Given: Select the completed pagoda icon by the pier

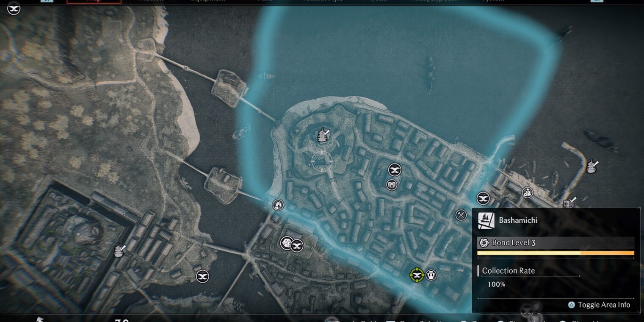Looking at the screenshot, I should 592,166.
